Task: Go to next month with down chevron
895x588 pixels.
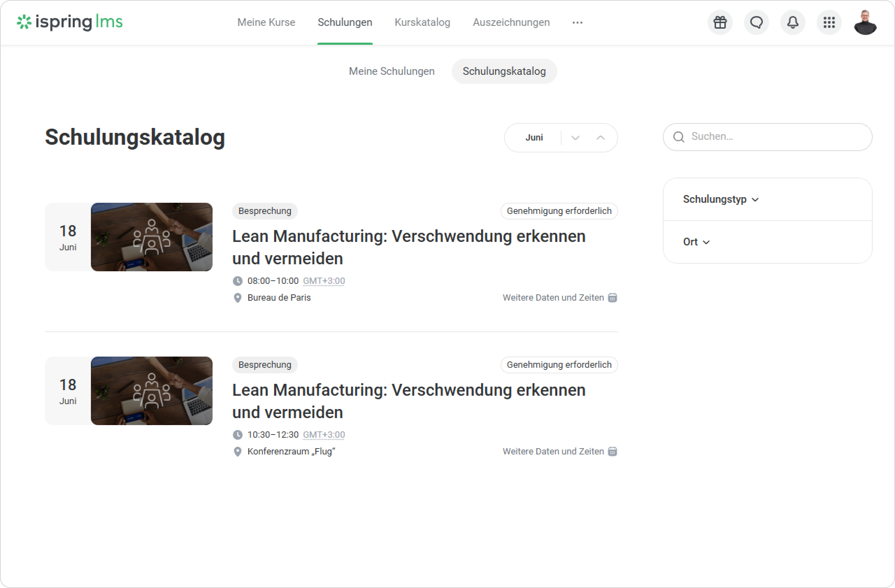Action: (575, 138)
